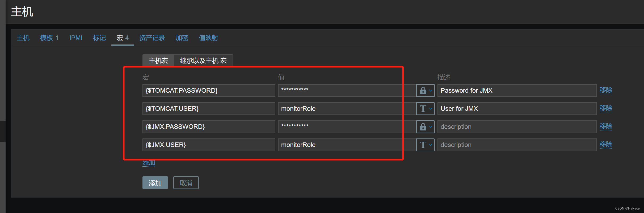Click empty description field of {$JMX.PASSWORD}
This screenshot has width=644, height=213.
coord(517,127)
